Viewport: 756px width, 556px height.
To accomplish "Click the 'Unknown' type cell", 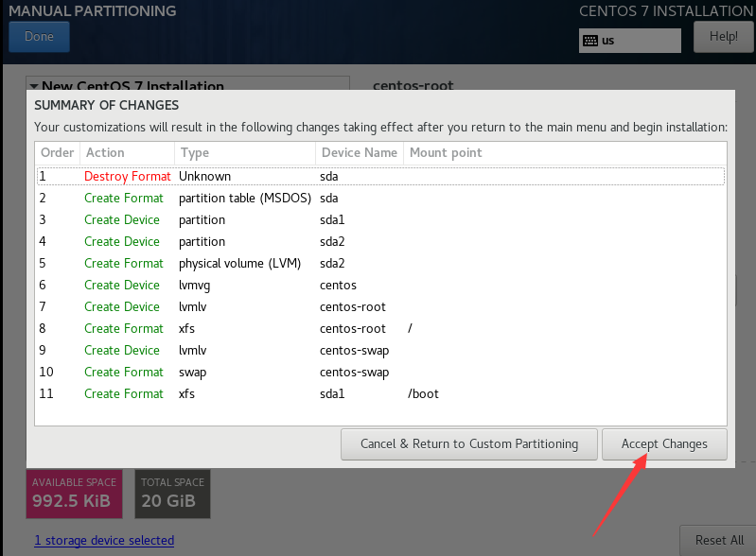I will [x=205, y=176].
